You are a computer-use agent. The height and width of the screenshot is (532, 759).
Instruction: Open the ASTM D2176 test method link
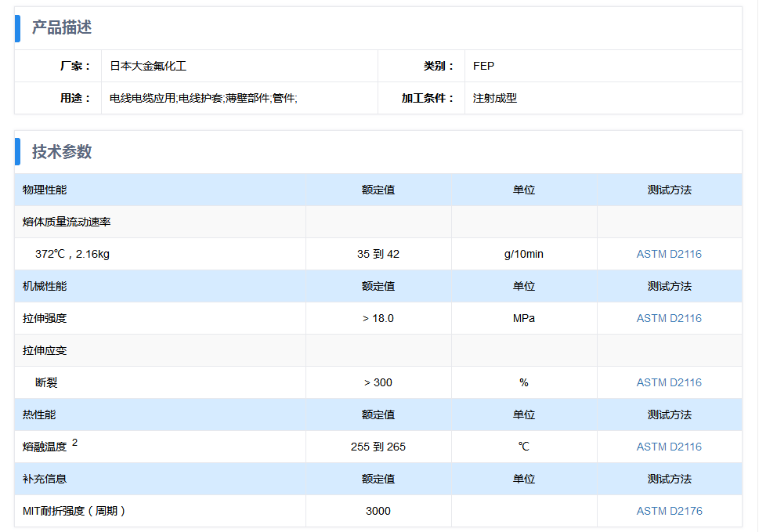click(669, 511)
